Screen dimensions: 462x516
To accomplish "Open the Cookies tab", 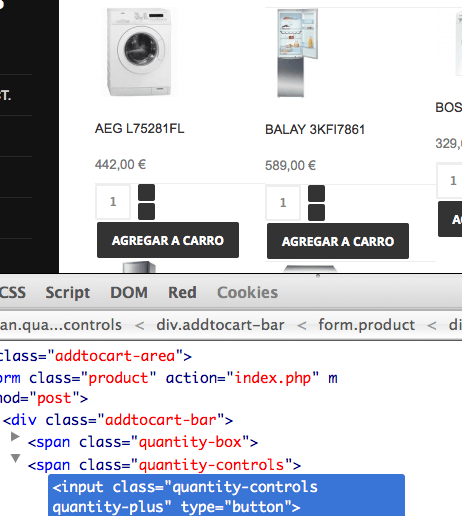I will coord(247,293).
